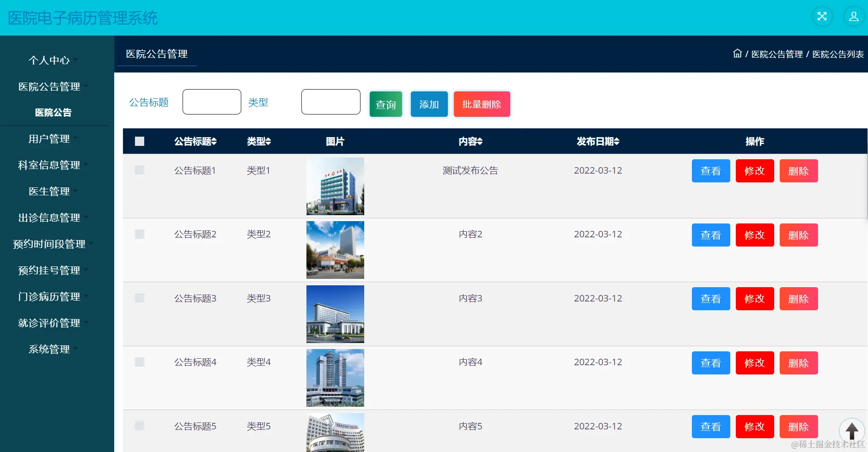Click the 医院电子病历管理系统 title
The image size is (868, 452).
83,18
